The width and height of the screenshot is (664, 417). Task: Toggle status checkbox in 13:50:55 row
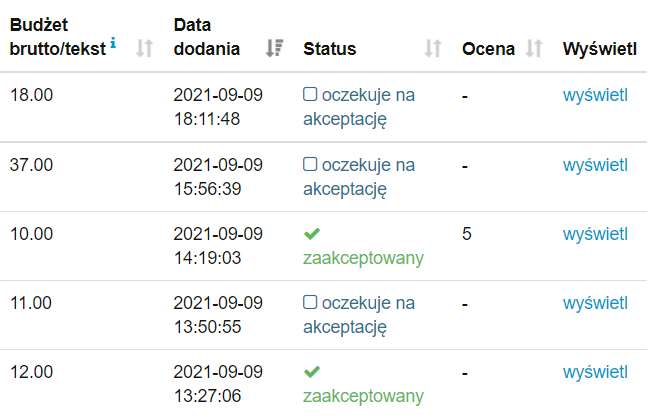(x=310, y=302)
